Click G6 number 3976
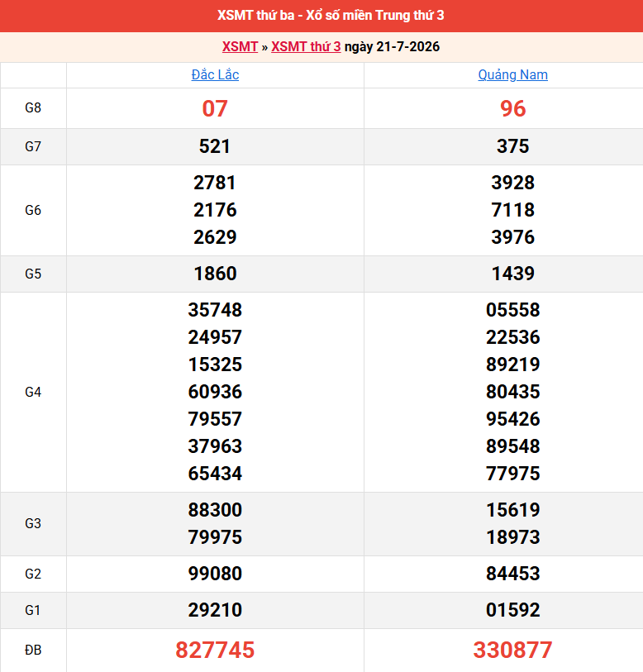This screenshot has height=672, width=643. [x=512, y=237]
